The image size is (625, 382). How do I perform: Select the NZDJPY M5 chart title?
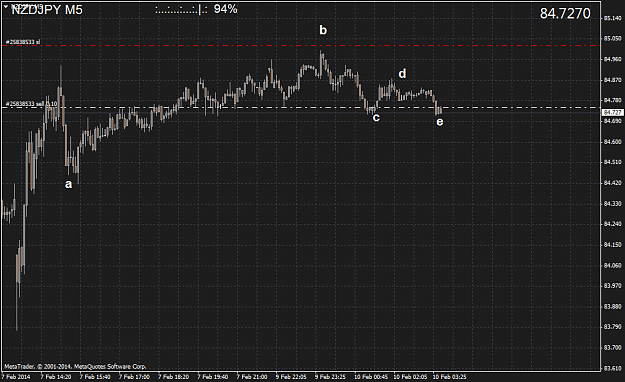click(47, 10)
